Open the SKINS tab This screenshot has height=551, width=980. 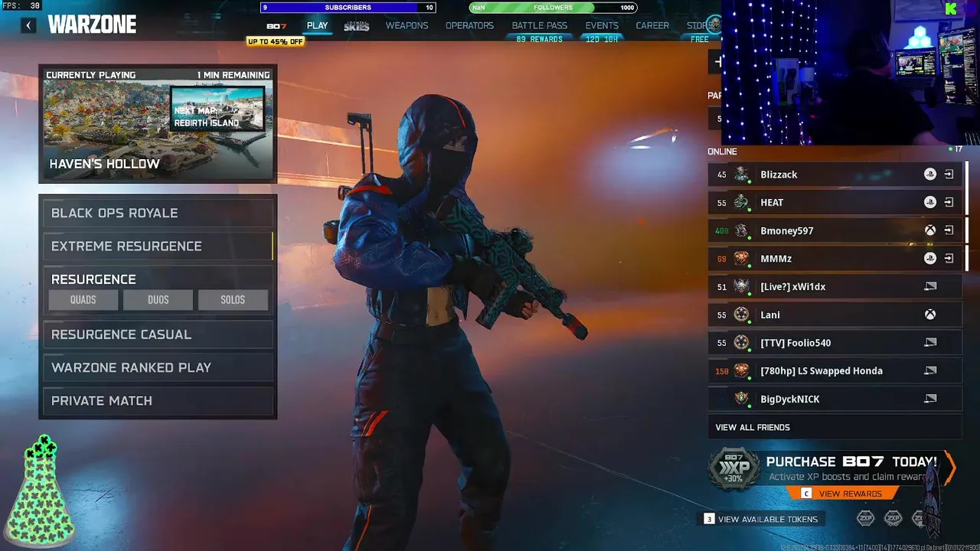click(356, 26)
